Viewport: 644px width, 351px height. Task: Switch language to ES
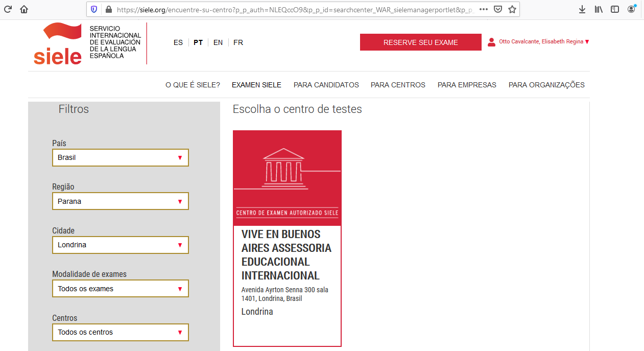pos(178,43)
